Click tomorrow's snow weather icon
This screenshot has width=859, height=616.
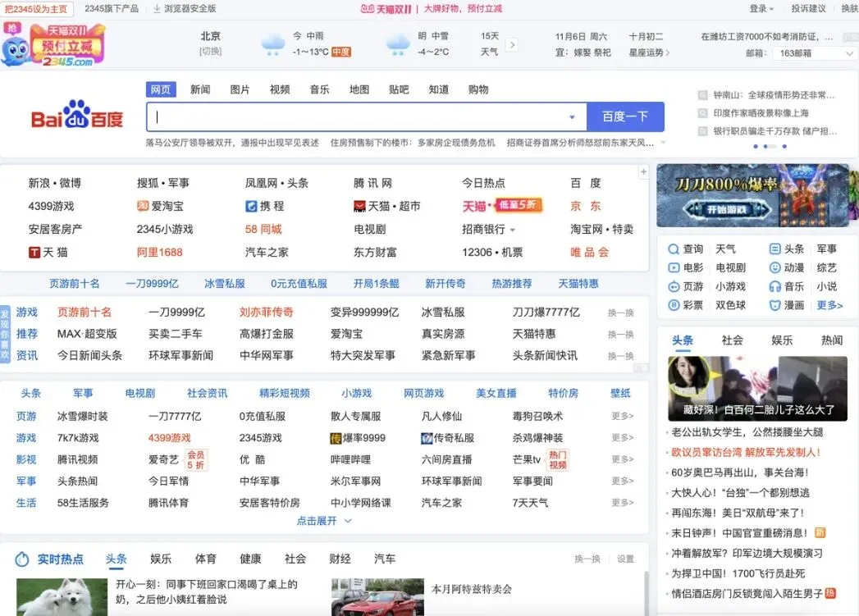398,45
